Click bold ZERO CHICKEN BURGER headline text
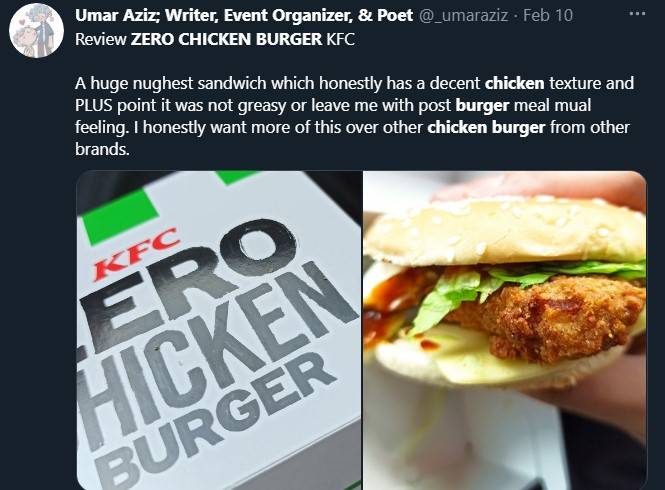The width and height of the screenshot is (665, 490). [226, 39]
